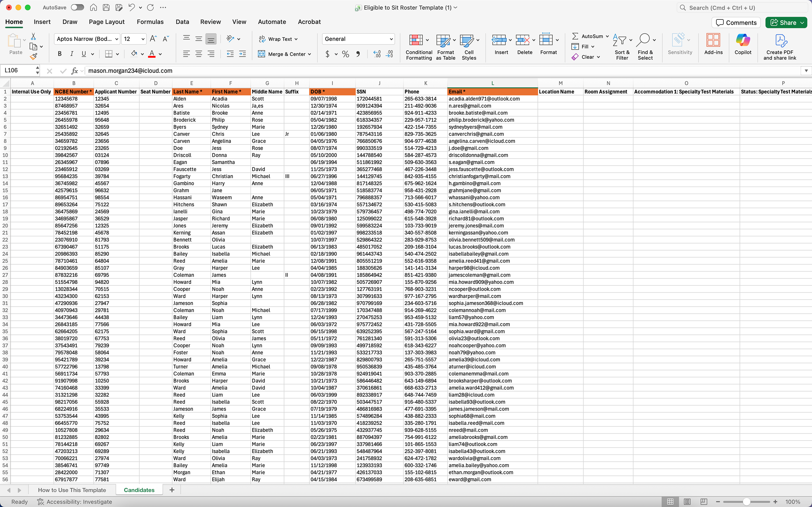Click the Home icon in title bar

coord(94,7)
